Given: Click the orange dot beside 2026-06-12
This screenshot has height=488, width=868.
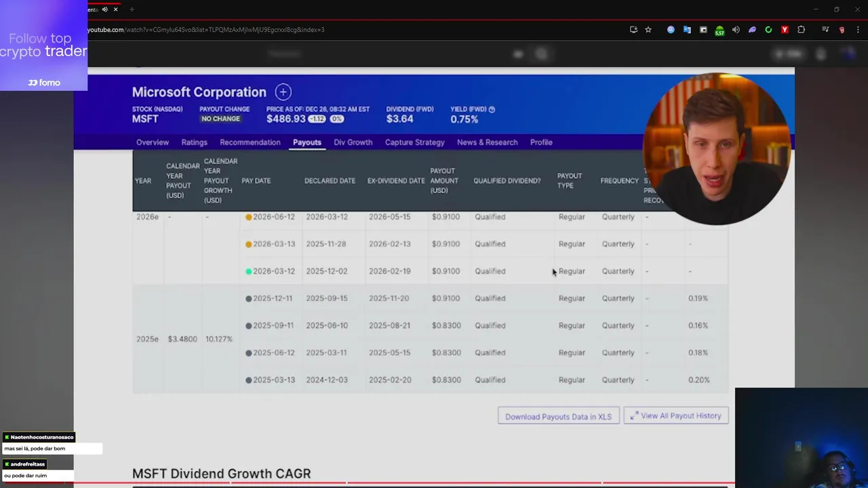Looking at the screenshot, I should tap(248, 217).
